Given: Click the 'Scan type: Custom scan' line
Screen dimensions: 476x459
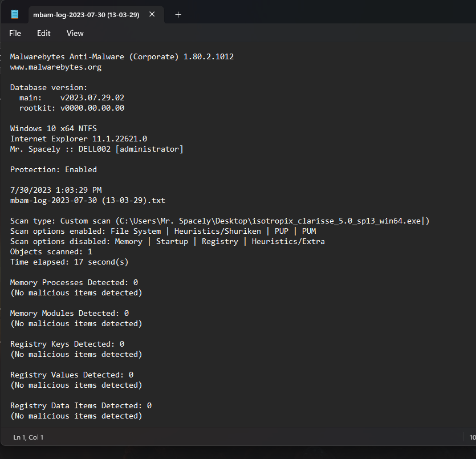Looking at the screenshot, I should click(220, 221).
